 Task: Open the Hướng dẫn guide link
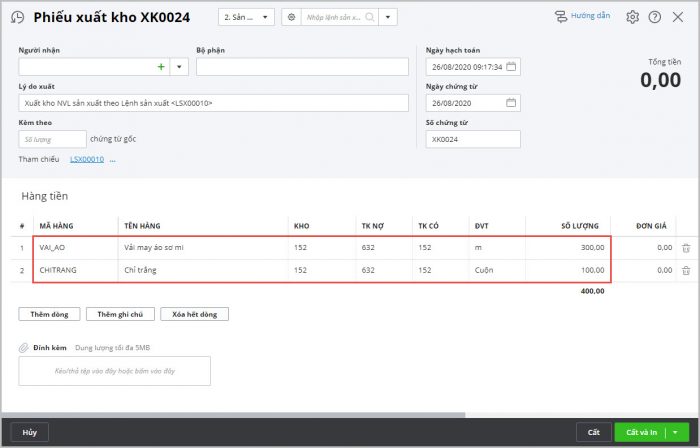pos(582,16)
